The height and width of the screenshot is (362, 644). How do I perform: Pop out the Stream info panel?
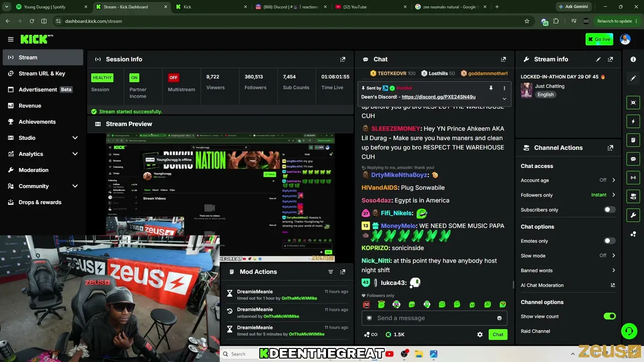610,59
